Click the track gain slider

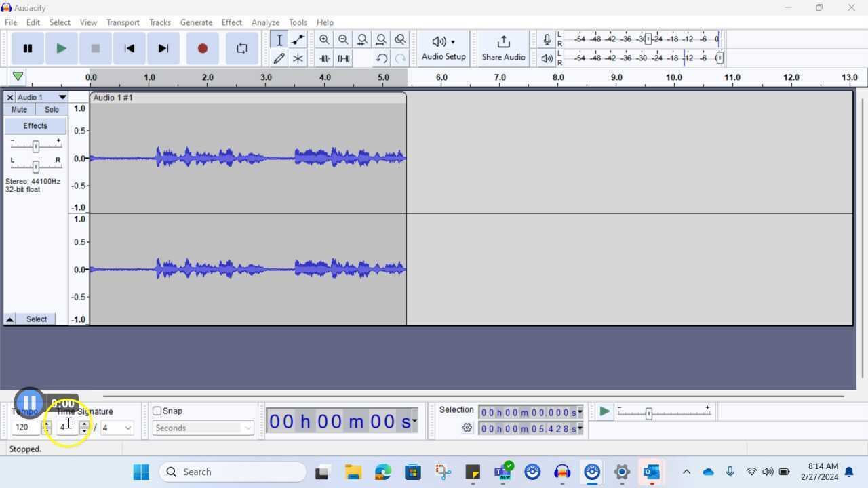(36, 146)
